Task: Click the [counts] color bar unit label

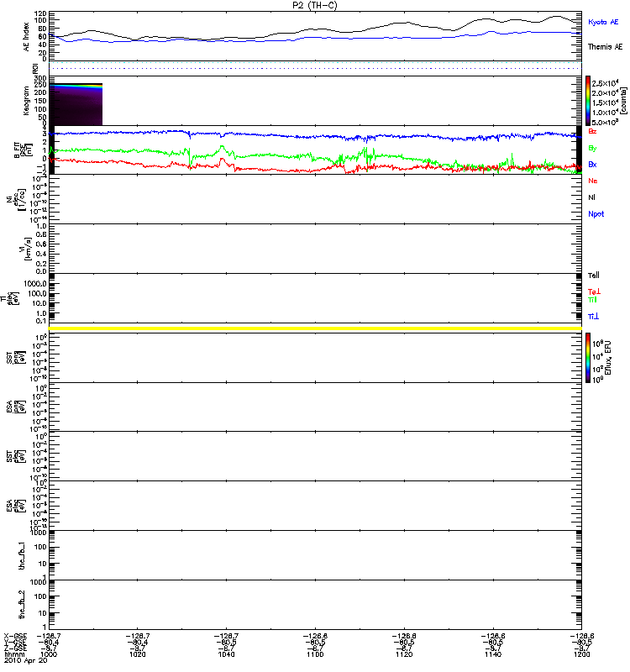Action: tap(624, 101)
